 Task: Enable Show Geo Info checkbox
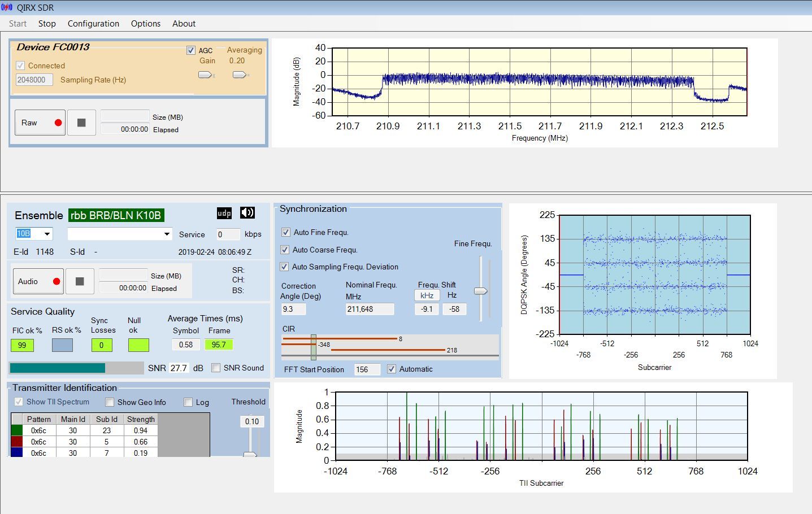click(110, 402)
